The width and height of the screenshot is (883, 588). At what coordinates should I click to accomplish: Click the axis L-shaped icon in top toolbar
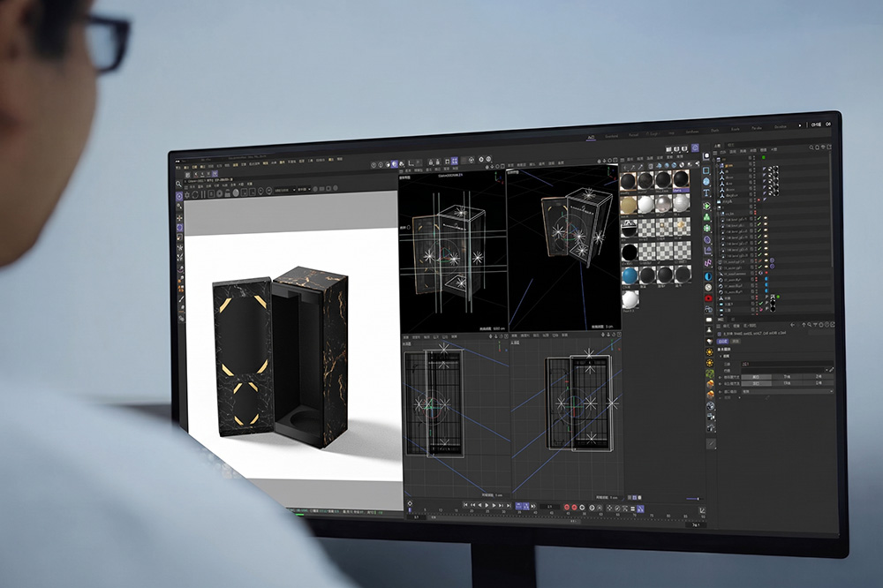point(411,163)
